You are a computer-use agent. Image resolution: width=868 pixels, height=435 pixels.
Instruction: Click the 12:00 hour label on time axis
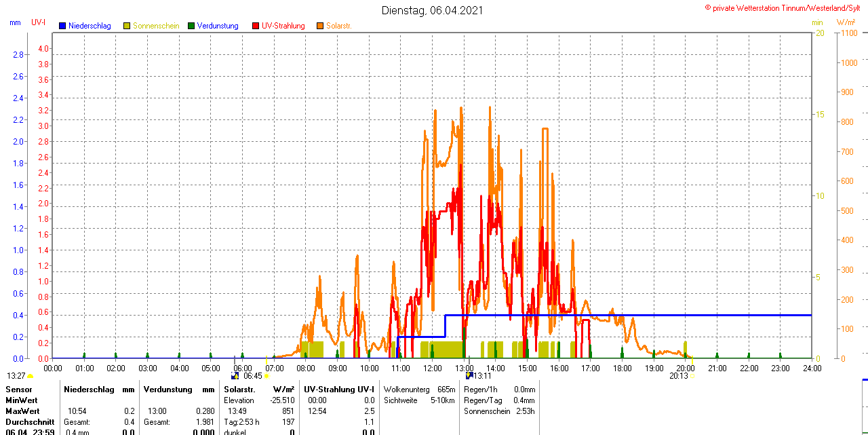[x=432, y=368]
